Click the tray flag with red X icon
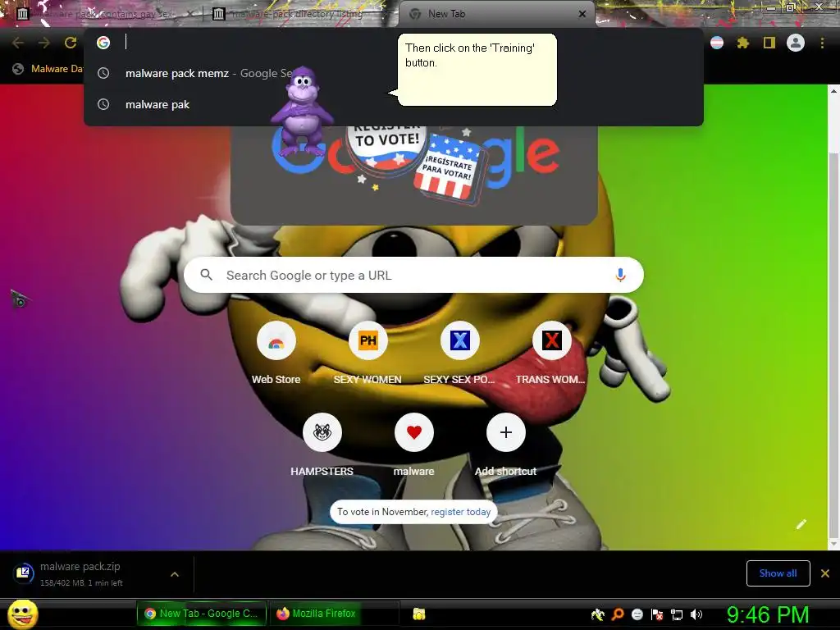This screenshot has height=630, width=840. 657,614
